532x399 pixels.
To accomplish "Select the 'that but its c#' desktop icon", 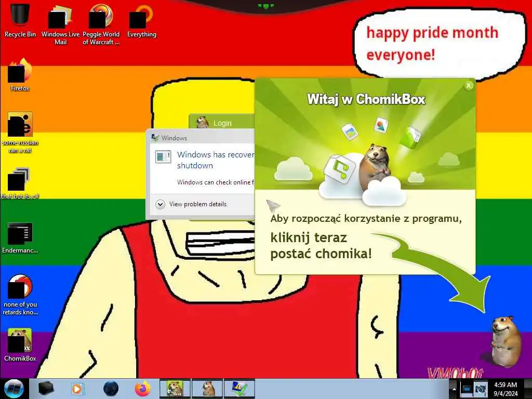I will click(20, 183).
